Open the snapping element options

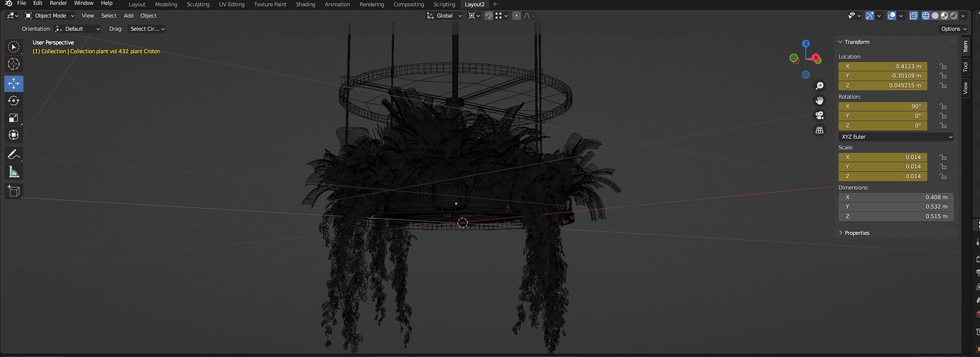point(501,16)
